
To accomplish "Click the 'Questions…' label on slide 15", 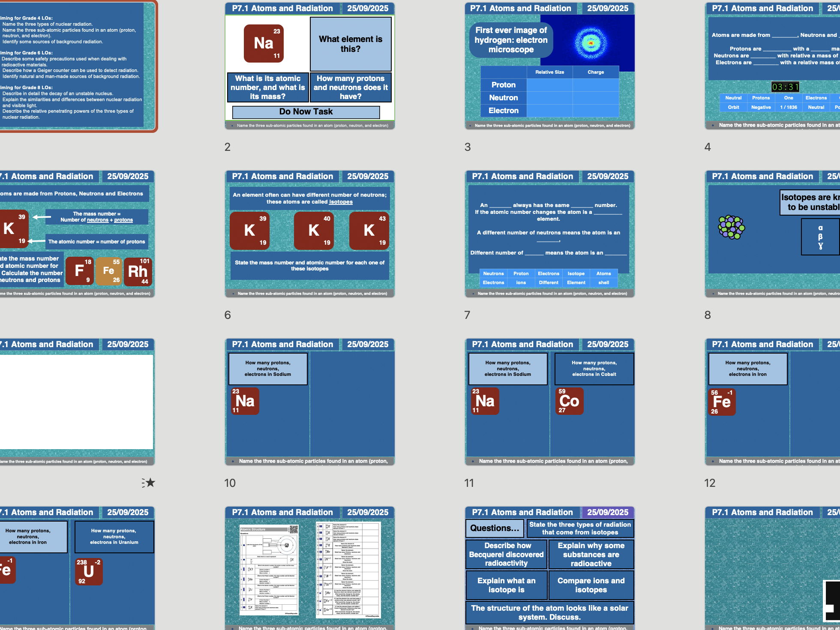I will (x=494, y=528).
